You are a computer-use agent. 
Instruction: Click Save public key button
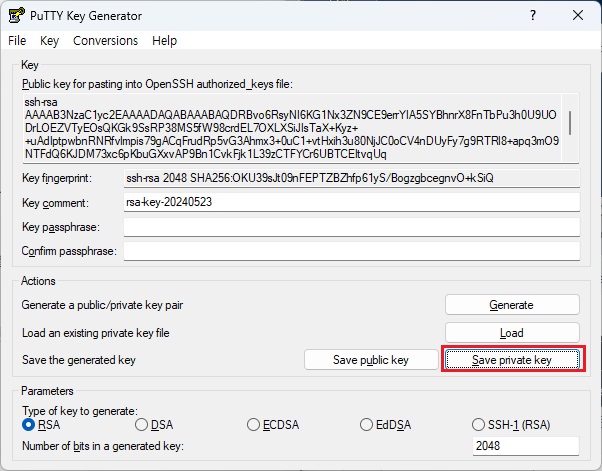pyautogui.click(x=371, y=360)
